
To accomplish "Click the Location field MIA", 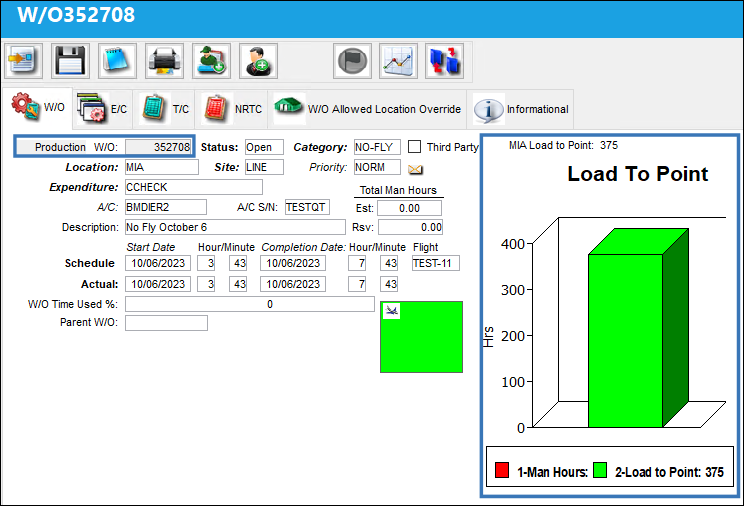I will [162, 167].
